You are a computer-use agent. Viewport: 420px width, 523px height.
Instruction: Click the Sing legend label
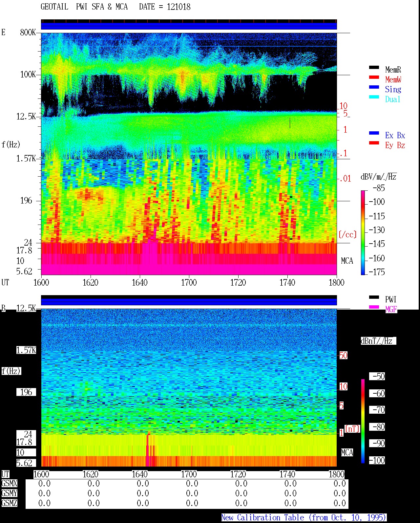click(x=393, y=89)
